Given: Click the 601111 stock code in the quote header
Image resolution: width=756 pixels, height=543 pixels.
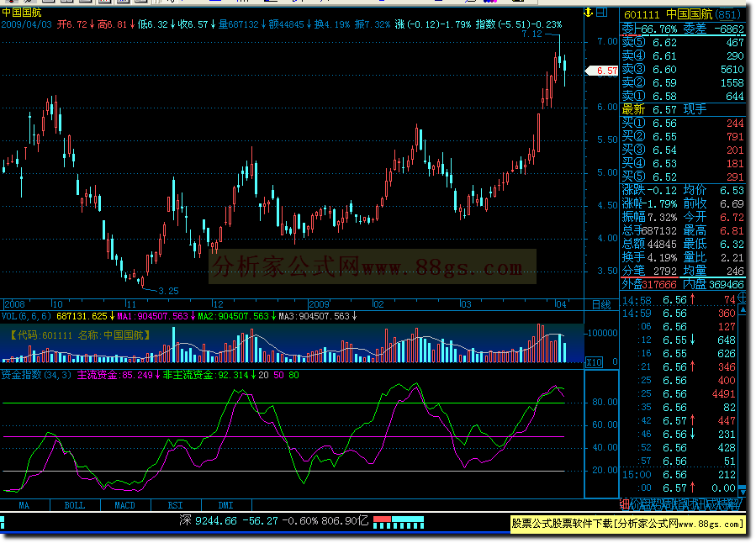Looking at the screenshot, I should point(642,14).
